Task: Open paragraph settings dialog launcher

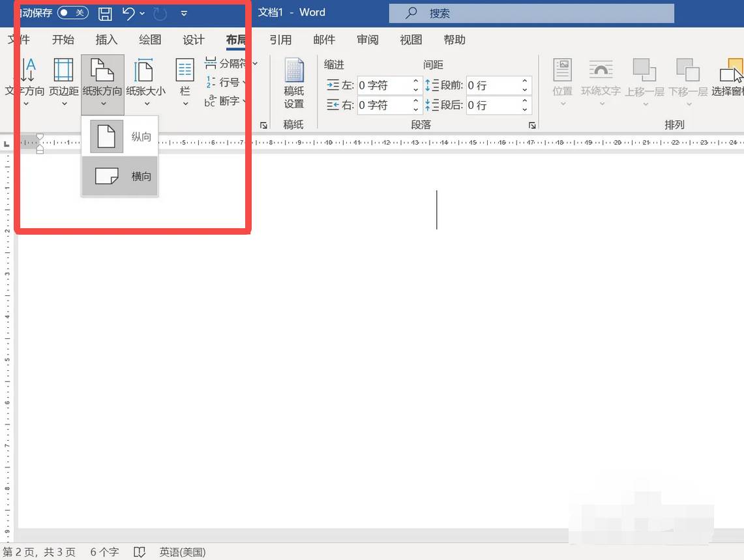Action: [532, 125]
